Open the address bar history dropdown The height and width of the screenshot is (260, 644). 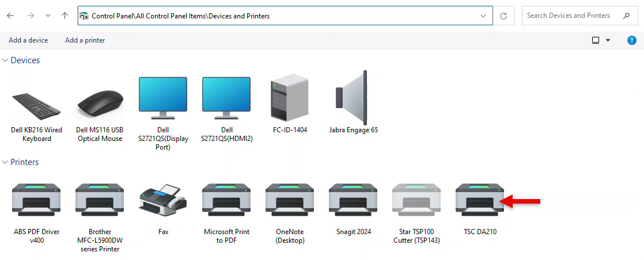(483, 16)
